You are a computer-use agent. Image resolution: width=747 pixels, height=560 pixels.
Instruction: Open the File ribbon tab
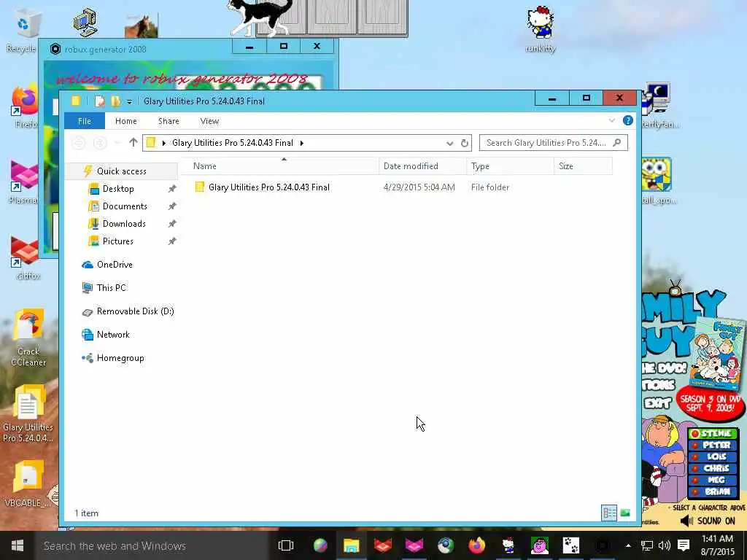point(85,121)
